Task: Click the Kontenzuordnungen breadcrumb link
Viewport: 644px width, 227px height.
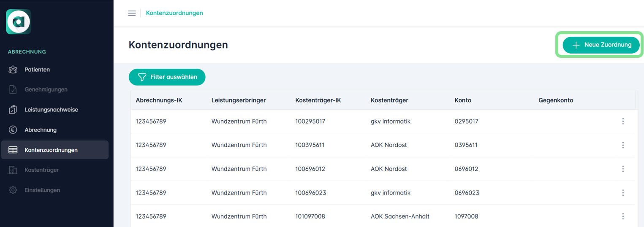Action: [174, 13]
